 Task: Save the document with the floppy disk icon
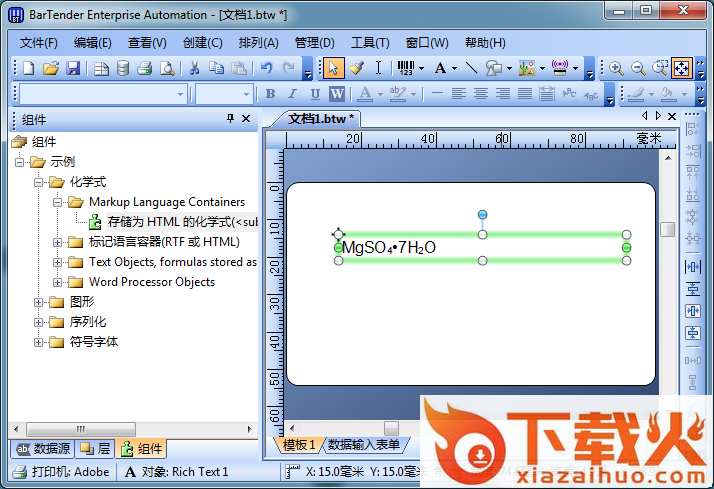[73, 68]
